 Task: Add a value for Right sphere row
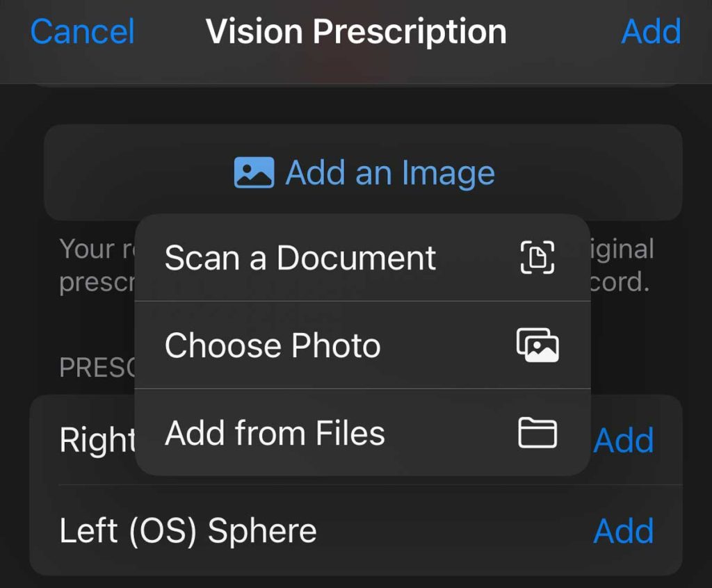coord(624,440)
